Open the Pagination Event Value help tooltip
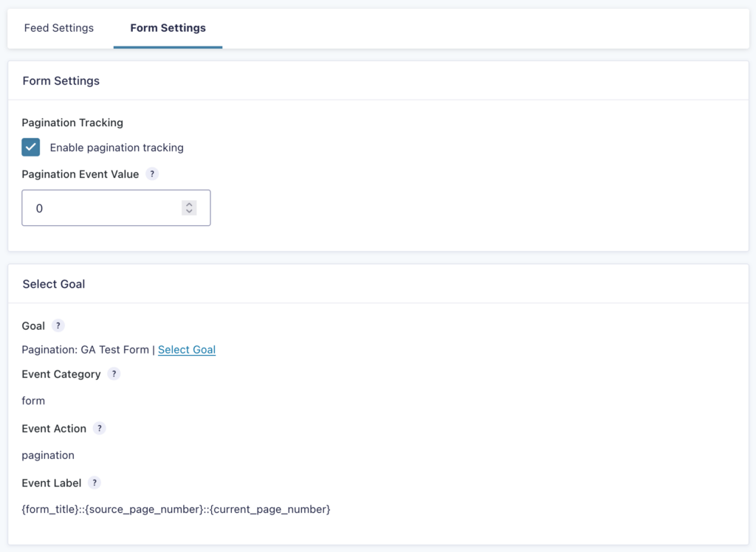Screen dimensions: 756x552 [x=152, y=174]
